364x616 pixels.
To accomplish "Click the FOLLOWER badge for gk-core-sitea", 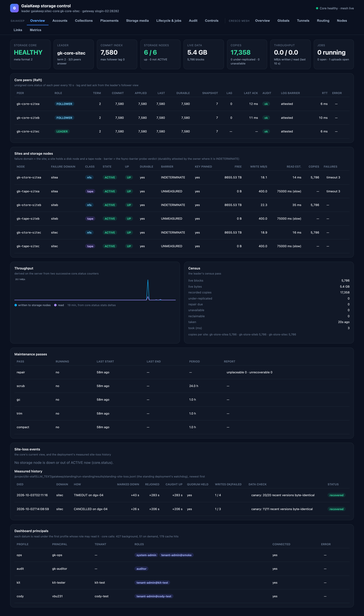I will coord(64,104).
